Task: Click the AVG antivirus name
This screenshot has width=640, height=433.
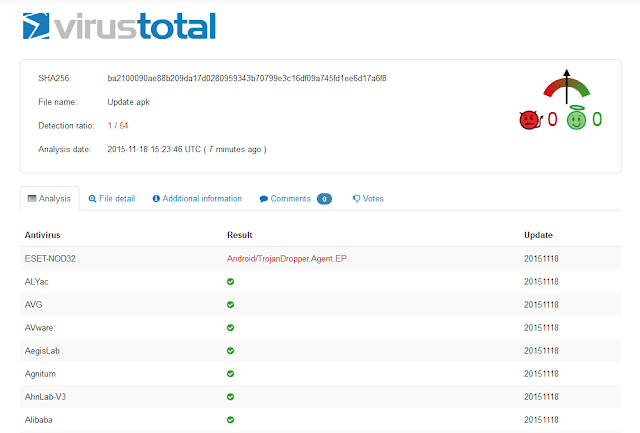Action: point(33,304)
